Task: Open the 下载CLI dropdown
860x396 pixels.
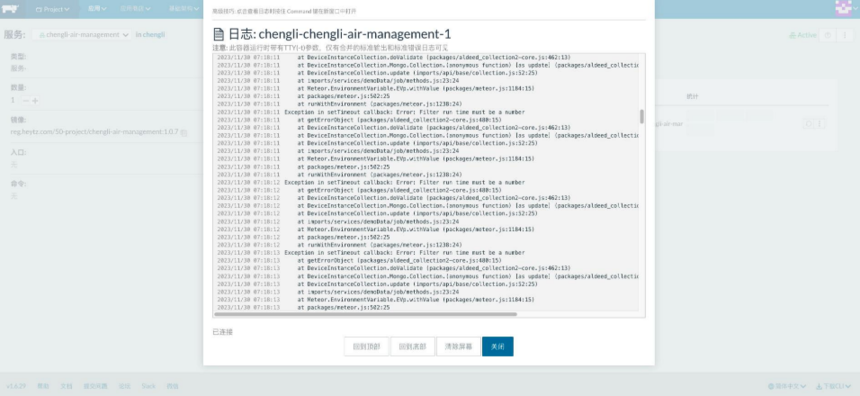Action: click(x=834, y=386)
